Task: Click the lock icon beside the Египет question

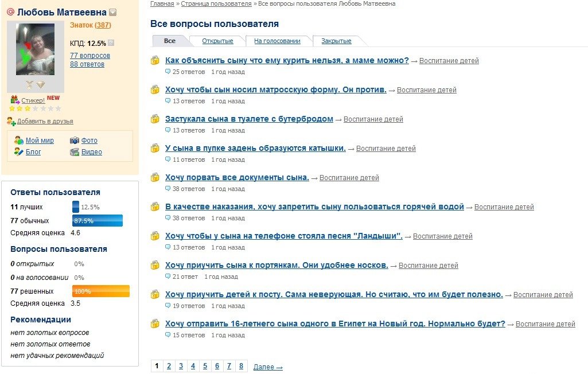Action: [155, 324]
